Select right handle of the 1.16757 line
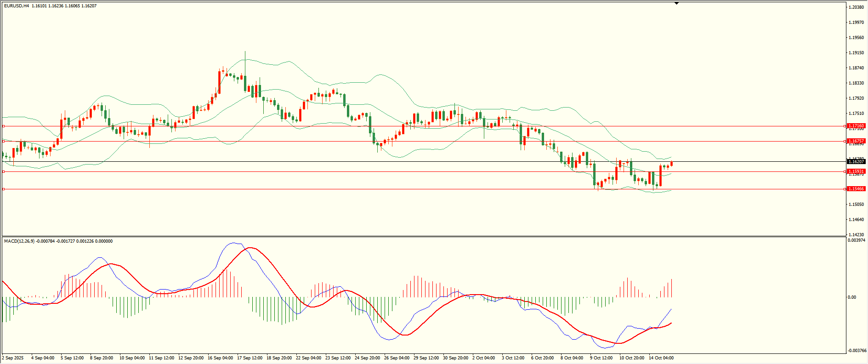The width and height of the screenshot is (868, 364). tap(845, 141)
